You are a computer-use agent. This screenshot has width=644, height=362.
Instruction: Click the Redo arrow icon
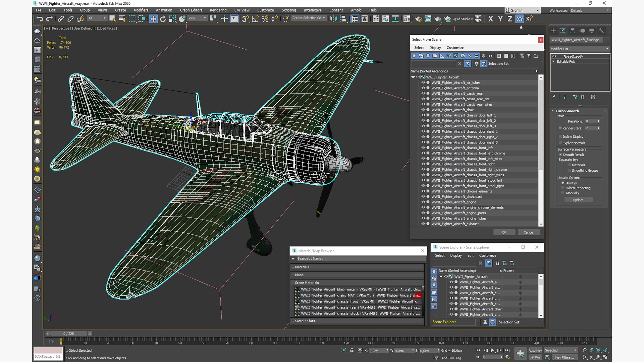pyautogui.click(x=49, y=19)
